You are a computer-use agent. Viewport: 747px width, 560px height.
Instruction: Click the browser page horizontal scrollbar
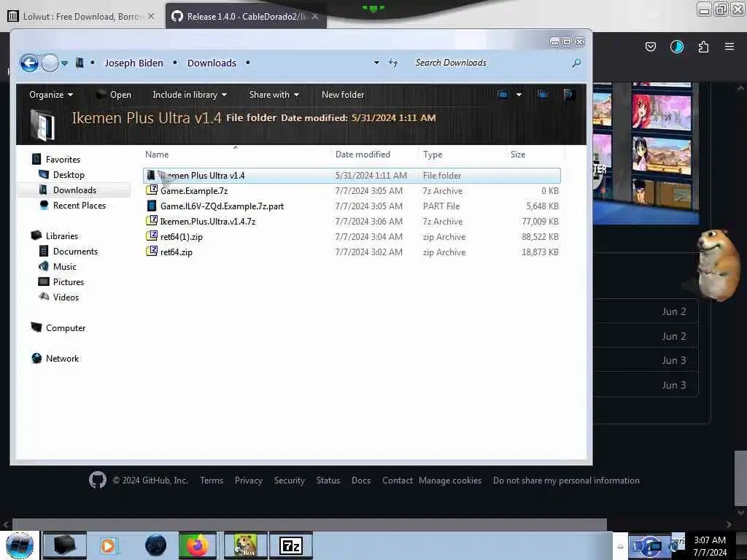[309, 524]
